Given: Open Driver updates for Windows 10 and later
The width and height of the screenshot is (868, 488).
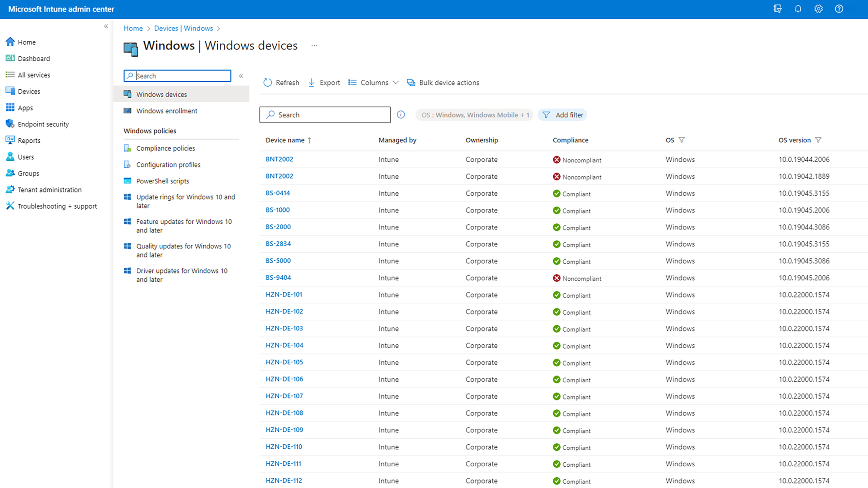Looking at the screenshot, I should tap(182, 275).
